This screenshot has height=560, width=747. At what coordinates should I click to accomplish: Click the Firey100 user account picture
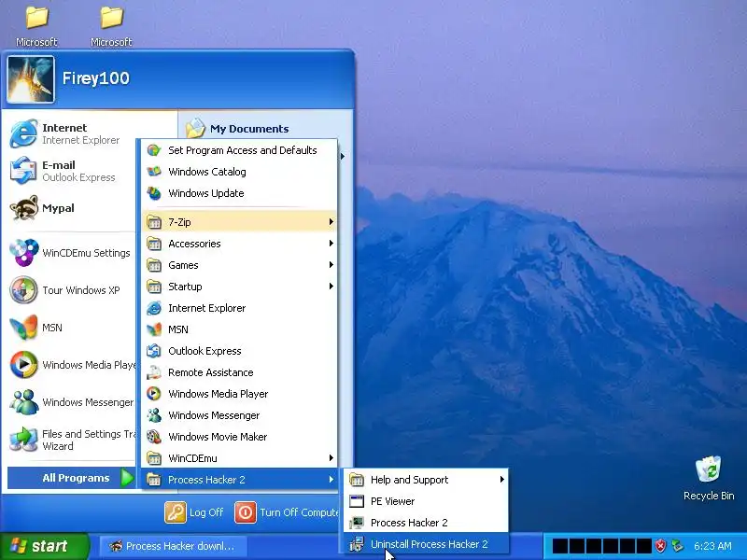[31, 79]
